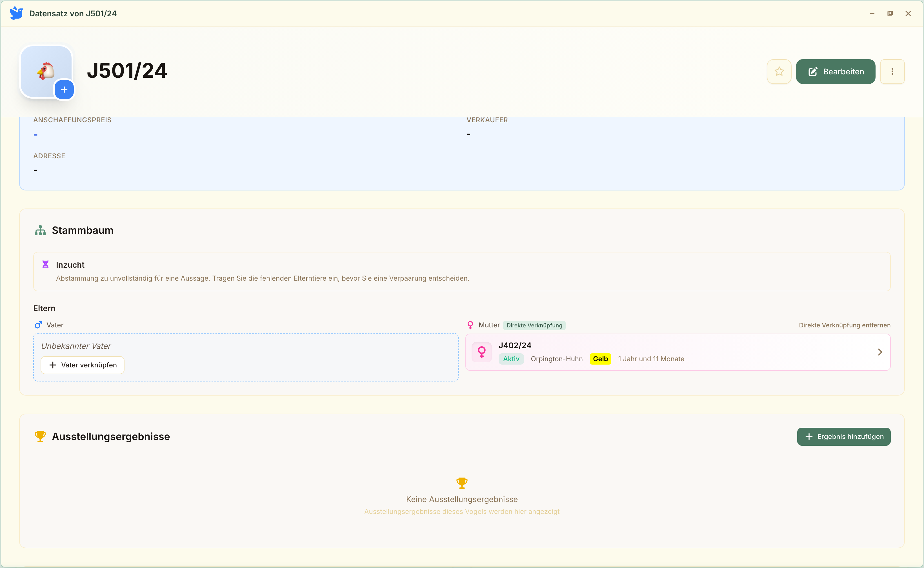Click the Inzucht heading text
Screen dimensions: 924x568
[x=70, y=265]
